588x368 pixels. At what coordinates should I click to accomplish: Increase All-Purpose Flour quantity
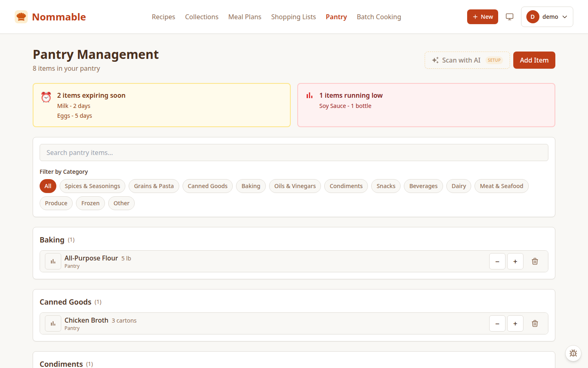515,261
